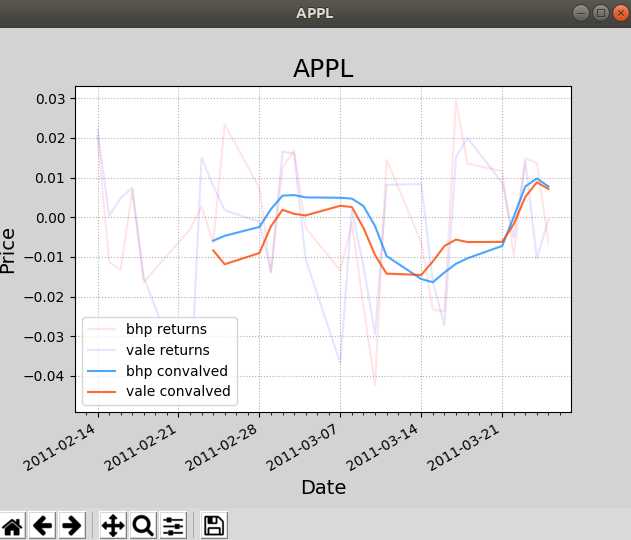Click the 2011-03-14 tick label
Viewport: 631px width, 540px height.
[383, 447]
